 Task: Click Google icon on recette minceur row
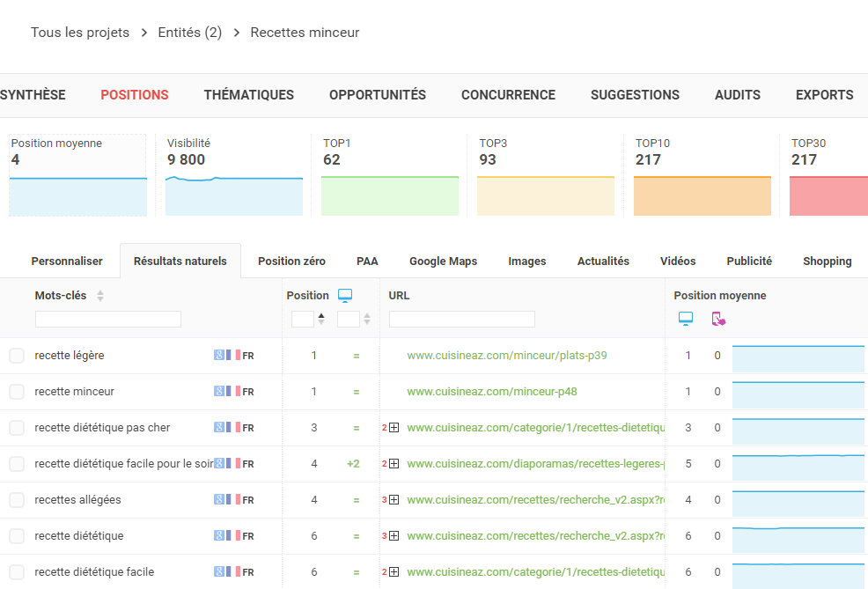[x=218, y=392]
